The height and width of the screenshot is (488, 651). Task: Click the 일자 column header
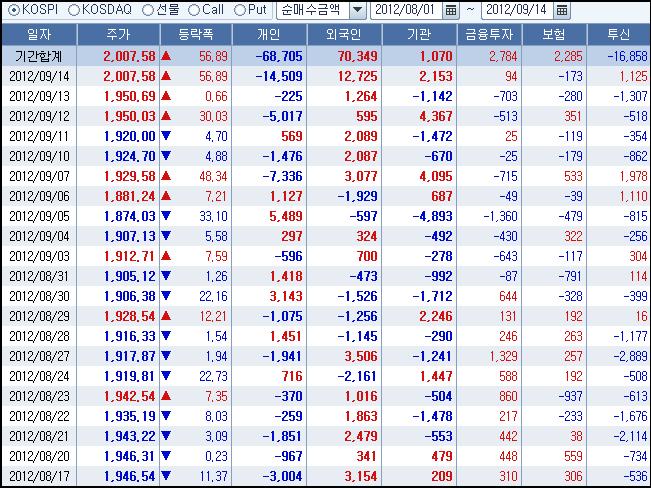pyautogui.click(x=39, y=34)
